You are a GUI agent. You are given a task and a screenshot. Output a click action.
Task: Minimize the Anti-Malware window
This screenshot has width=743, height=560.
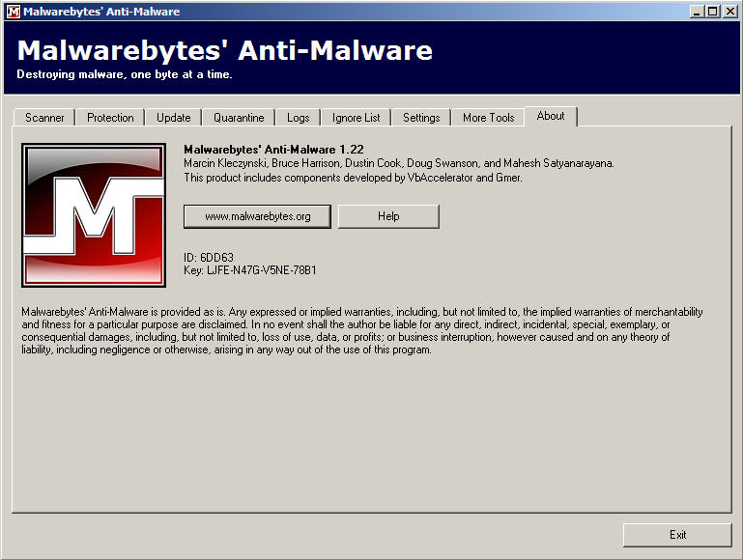coord(696,12)
